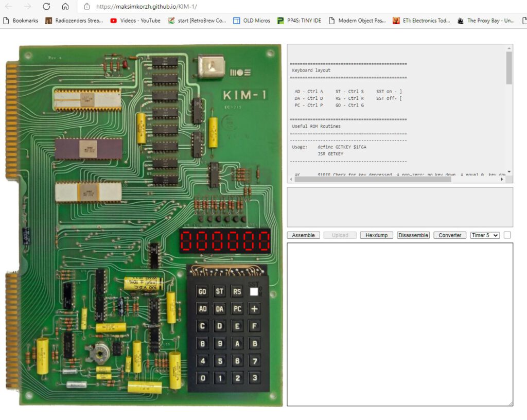Open the Converter tool
Image resolution: width=527 pixels, height=420 pixels.
(x=450, y=235)
